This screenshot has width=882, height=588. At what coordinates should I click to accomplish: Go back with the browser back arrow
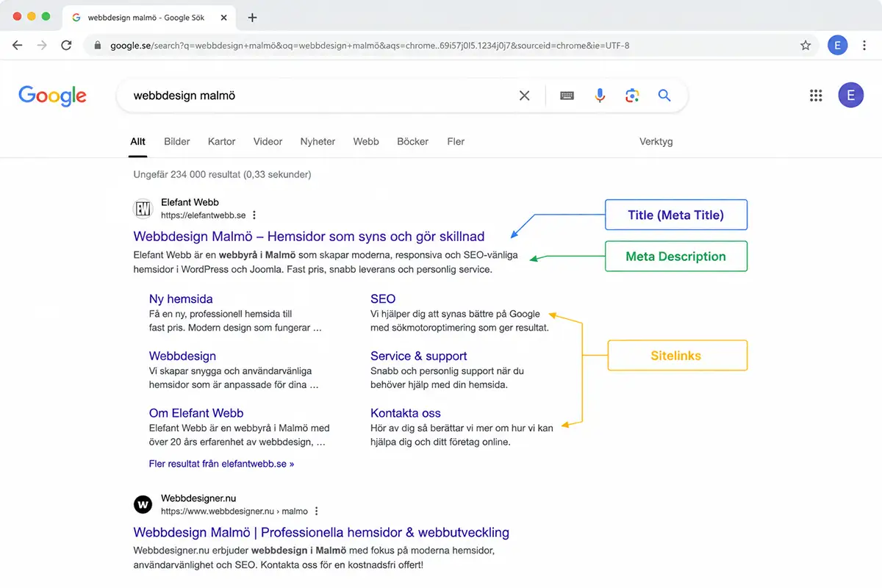pos(18,46)
